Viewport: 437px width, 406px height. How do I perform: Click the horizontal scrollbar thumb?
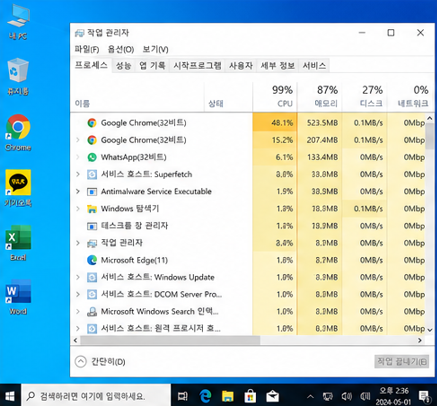(170, 340)
